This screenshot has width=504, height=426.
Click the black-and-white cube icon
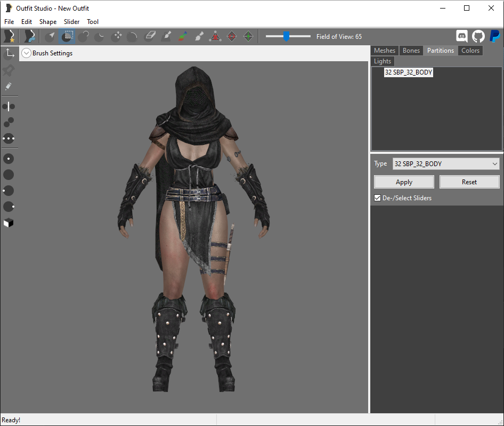click(9, 223)
